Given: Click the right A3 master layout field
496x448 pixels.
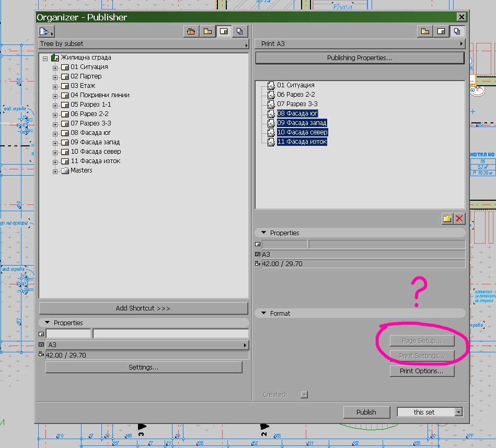Looking at the screenshot, I should tap(363, 255).
